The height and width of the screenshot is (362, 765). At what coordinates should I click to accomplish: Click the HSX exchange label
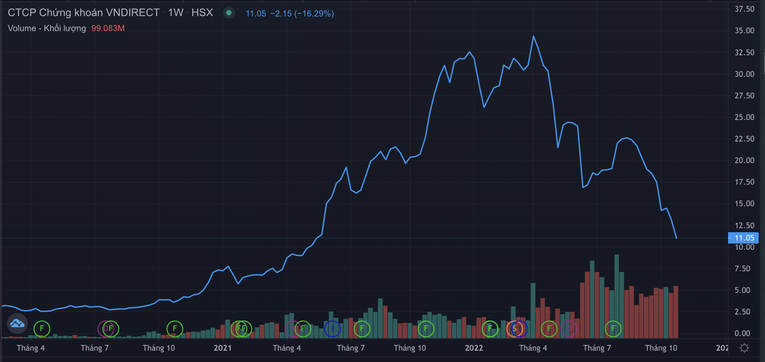202,13
